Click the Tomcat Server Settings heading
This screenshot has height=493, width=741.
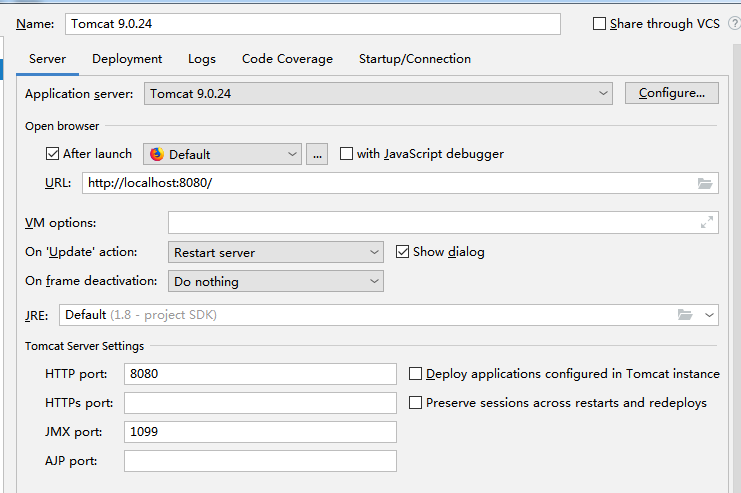click(x=84, y=346)
